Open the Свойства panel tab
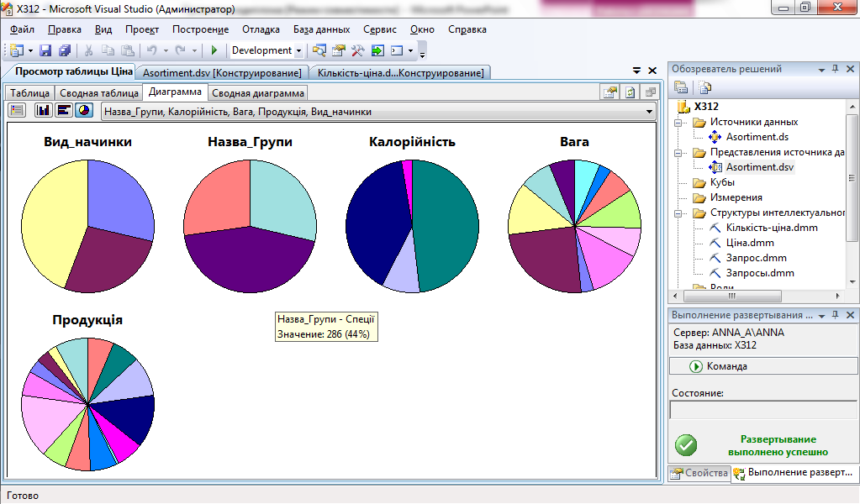The width and height of the screenshot is (860, 504). pos(699,474)
